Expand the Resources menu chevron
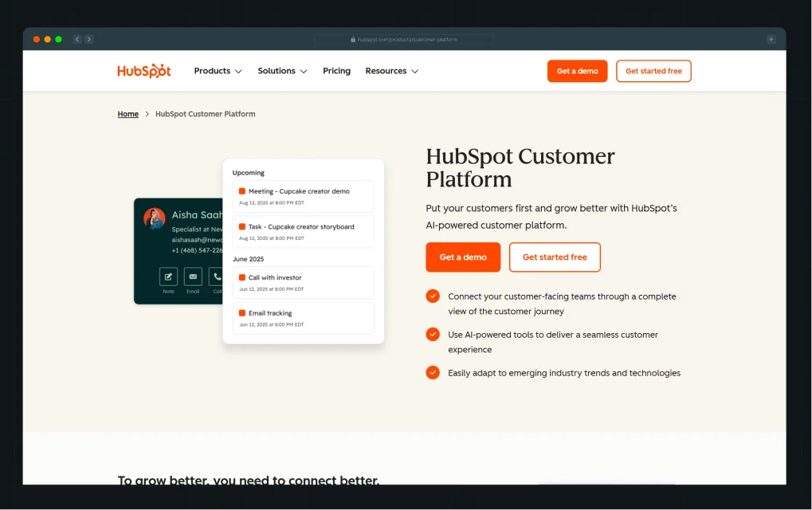 415,72
